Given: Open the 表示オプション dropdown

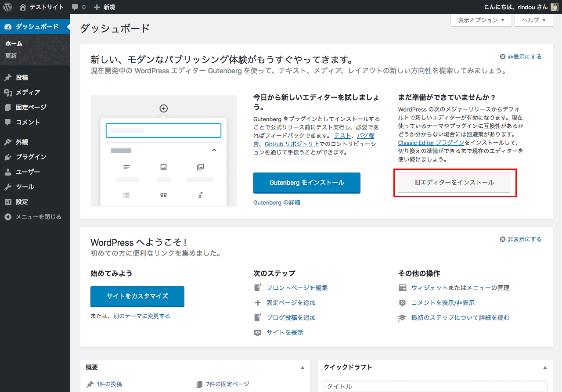Looking at the screenshot, I should 481,20.
